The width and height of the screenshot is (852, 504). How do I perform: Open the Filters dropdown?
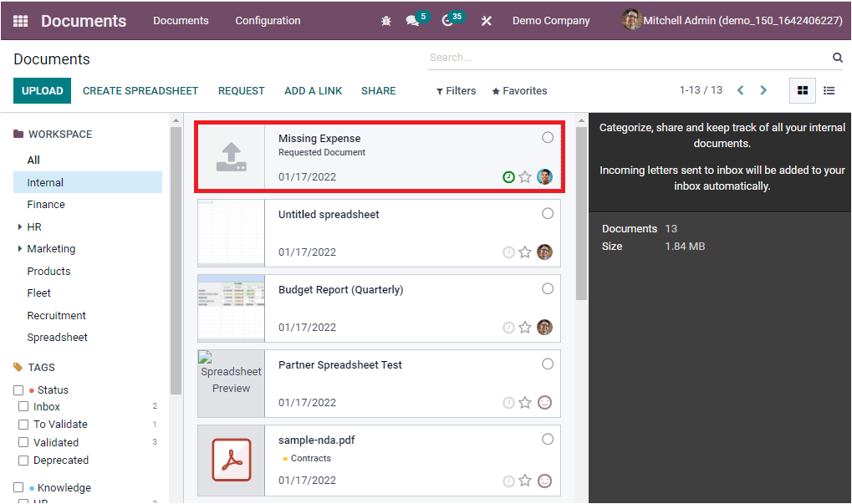(x=456, y=91)
